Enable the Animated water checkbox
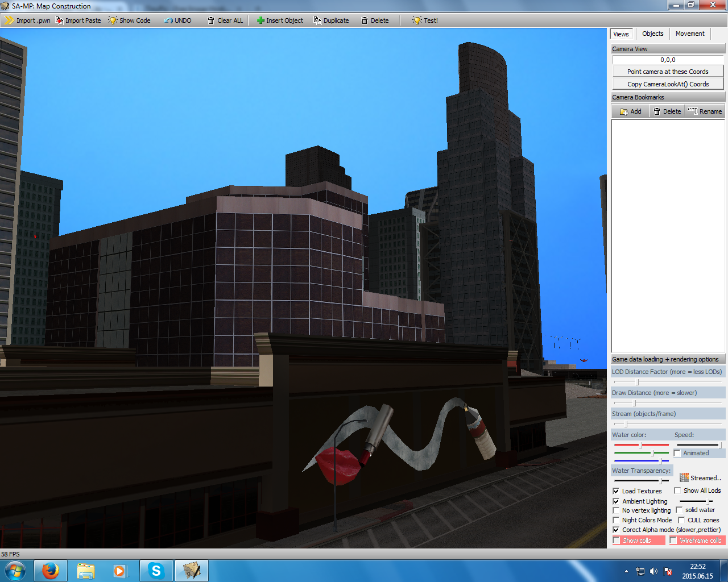Viewport: 728px width, 582px height. click(677, 453)
